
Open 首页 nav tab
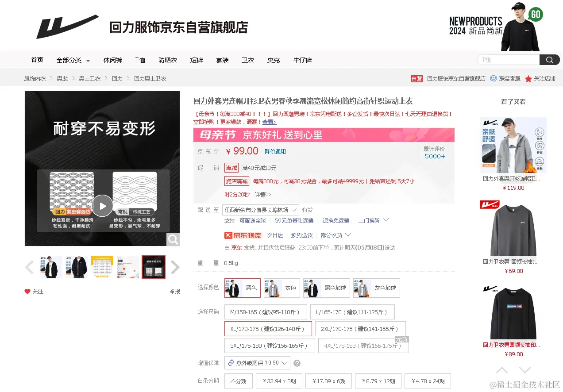click(37, 60)
